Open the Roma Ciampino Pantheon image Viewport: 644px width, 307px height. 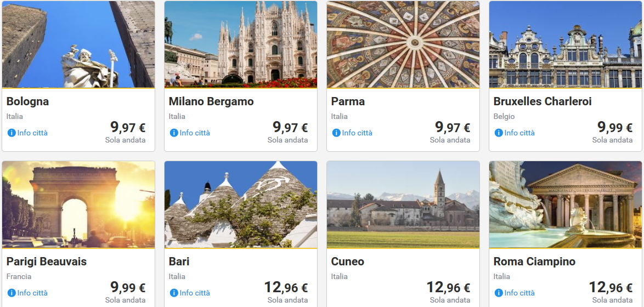pyautogui.click(x=566, y=204)
